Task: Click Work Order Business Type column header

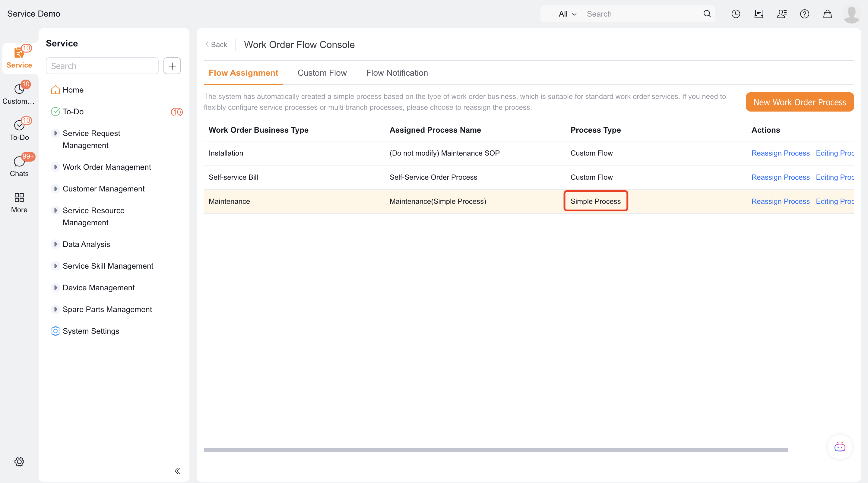Action: [x=258, y=130]
